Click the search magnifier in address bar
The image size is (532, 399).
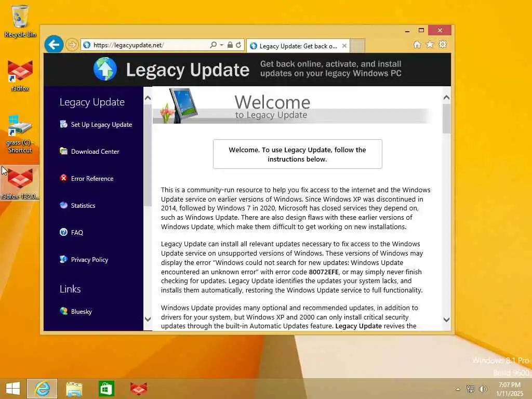tap(213, 45)
